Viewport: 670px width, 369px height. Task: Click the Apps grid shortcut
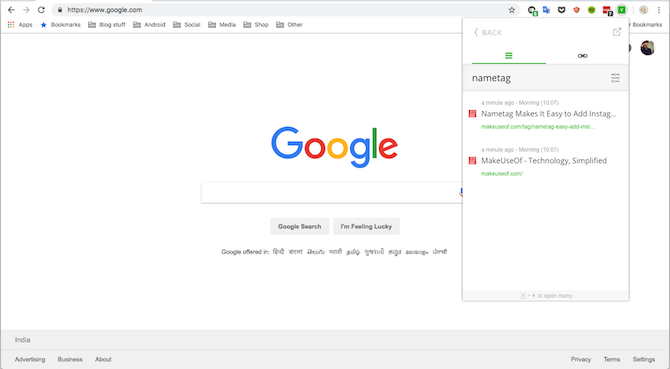pyautogui.click(x=20, y=25)
